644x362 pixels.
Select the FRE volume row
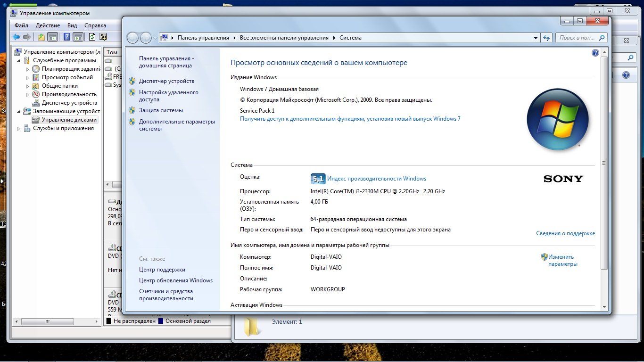[x=113, y=77]
